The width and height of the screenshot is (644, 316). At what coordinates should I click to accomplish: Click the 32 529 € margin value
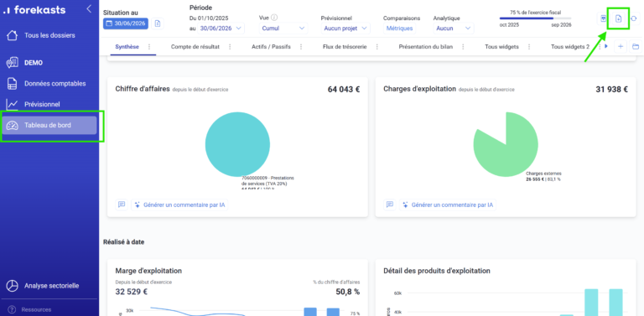(132, 292)
